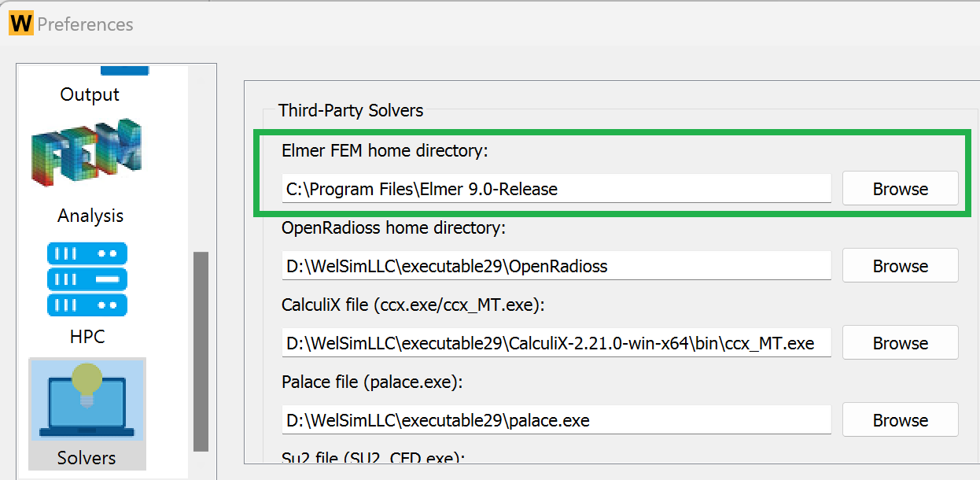Click the partially visible Output icon
Viewport: 980px width, 480px height.
(124, 71)
